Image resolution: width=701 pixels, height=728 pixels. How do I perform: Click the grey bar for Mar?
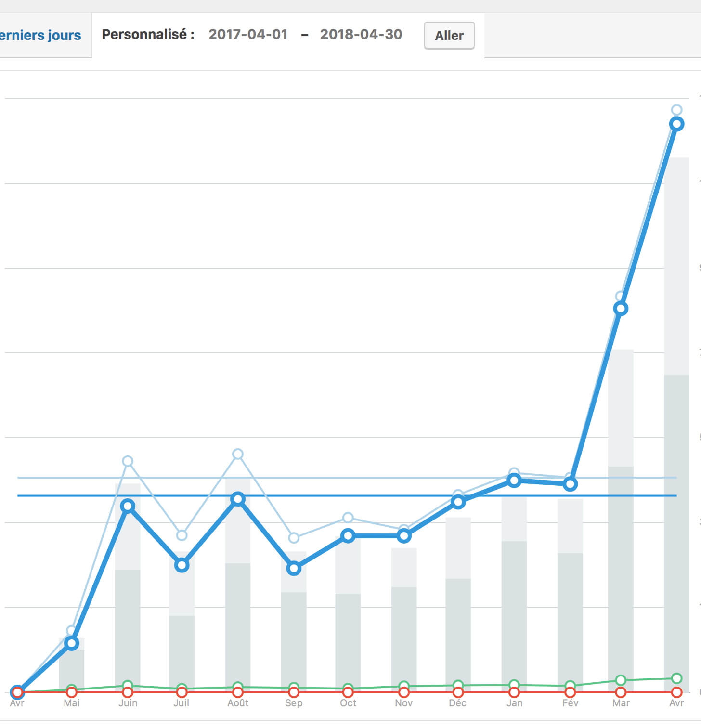pos(621,520)
